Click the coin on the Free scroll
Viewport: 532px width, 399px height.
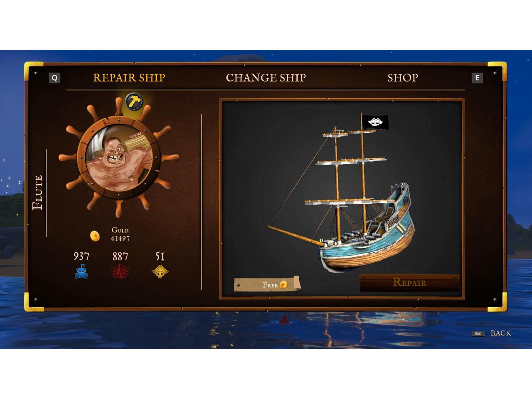pos(283,285)
